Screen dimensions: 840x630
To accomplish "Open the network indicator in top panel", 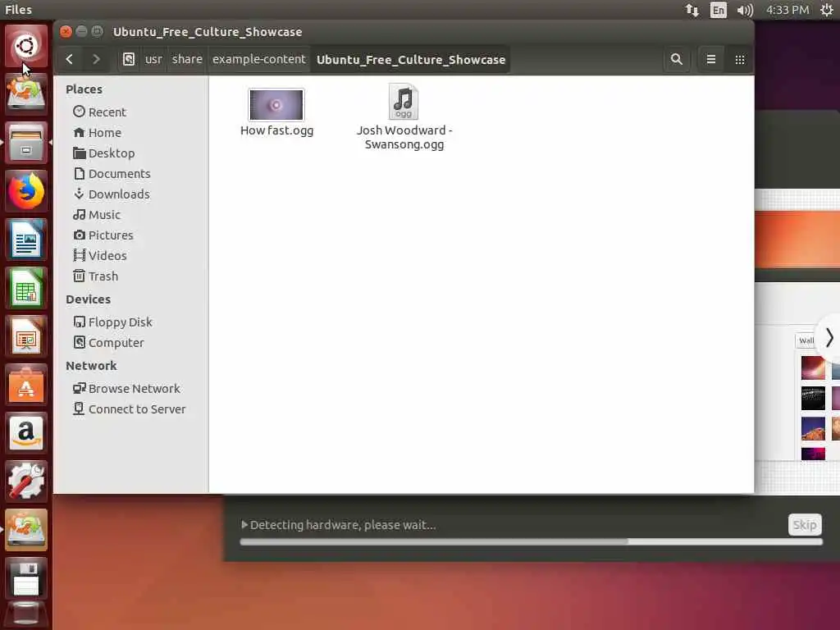I will point(692,10).
